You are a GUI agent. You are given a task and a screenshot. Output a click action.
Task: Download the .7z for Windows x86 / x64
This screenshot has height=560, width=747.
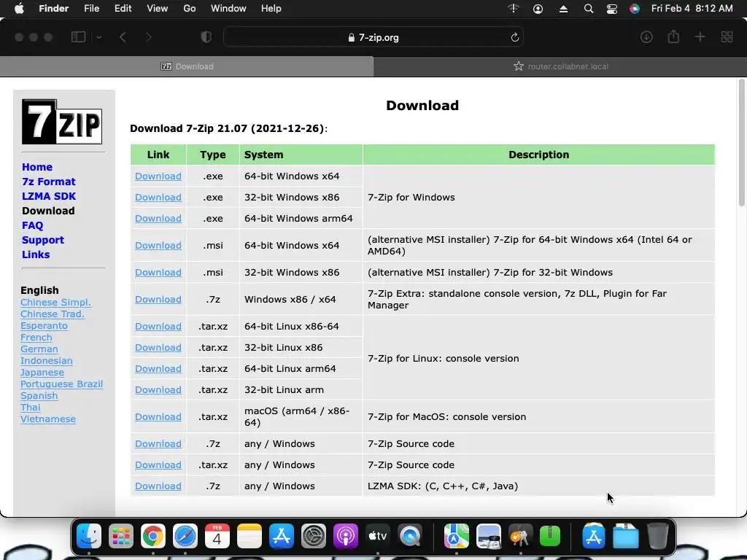pyautogui.click(x=158, y=300)
